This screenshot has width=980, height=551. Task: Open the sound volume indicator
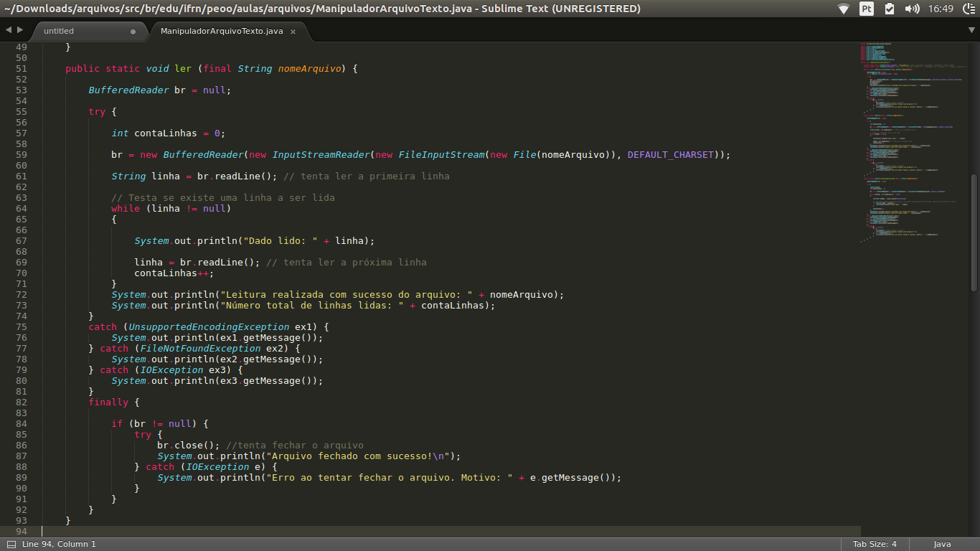912,9
